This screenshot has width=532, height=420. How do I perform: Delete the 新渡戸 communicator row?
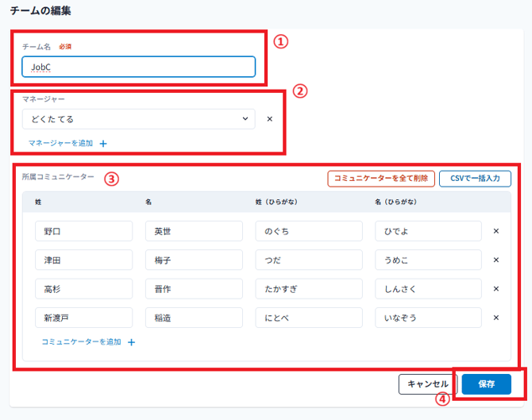496,318
